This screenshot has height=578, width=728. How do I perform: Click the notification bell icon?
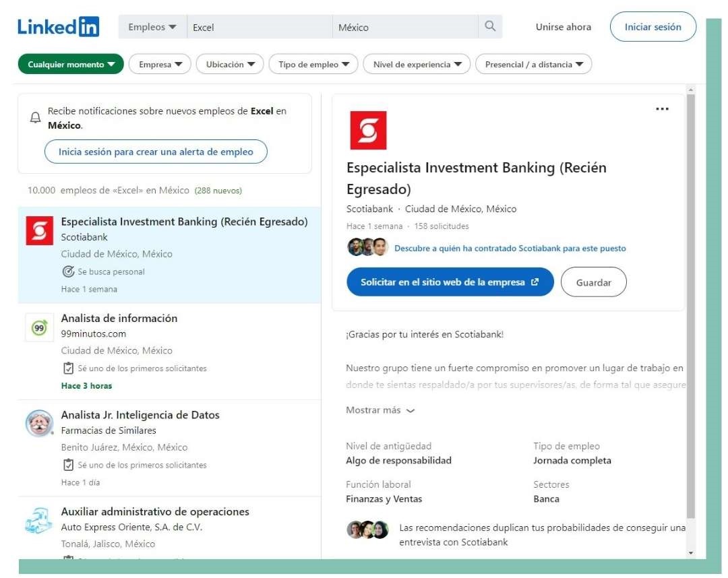click(35, 117)
